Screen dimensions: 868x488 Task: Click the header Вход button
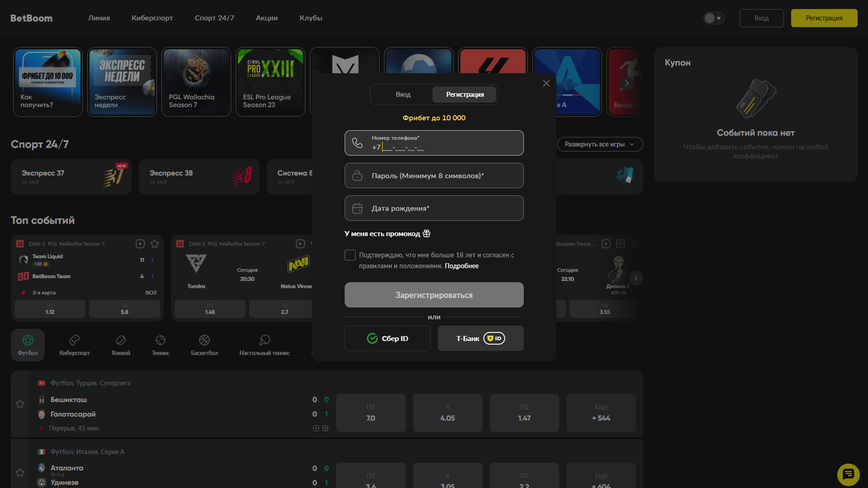tap(762, 18)
